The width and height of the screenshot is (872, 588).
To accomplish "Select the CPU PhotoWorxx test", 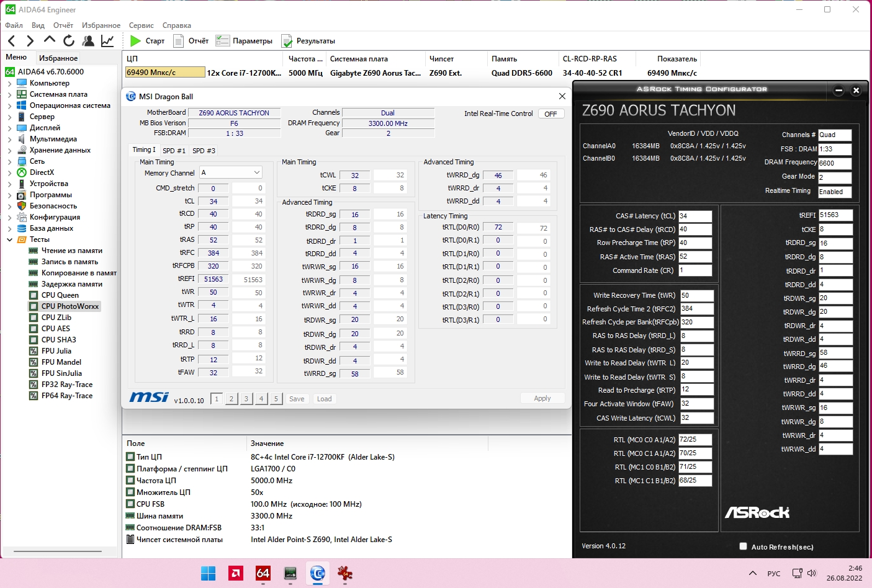I will 70,306.
